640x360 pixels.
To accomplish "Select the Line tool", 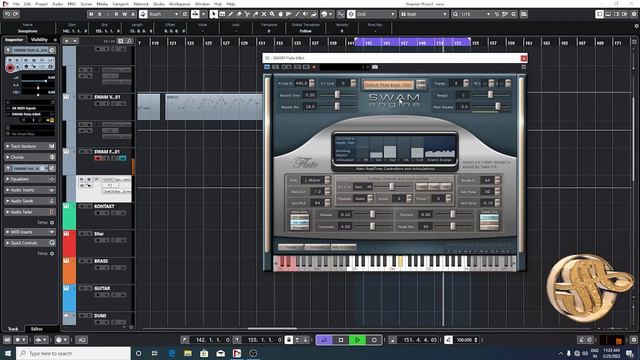I will [297, 14].
